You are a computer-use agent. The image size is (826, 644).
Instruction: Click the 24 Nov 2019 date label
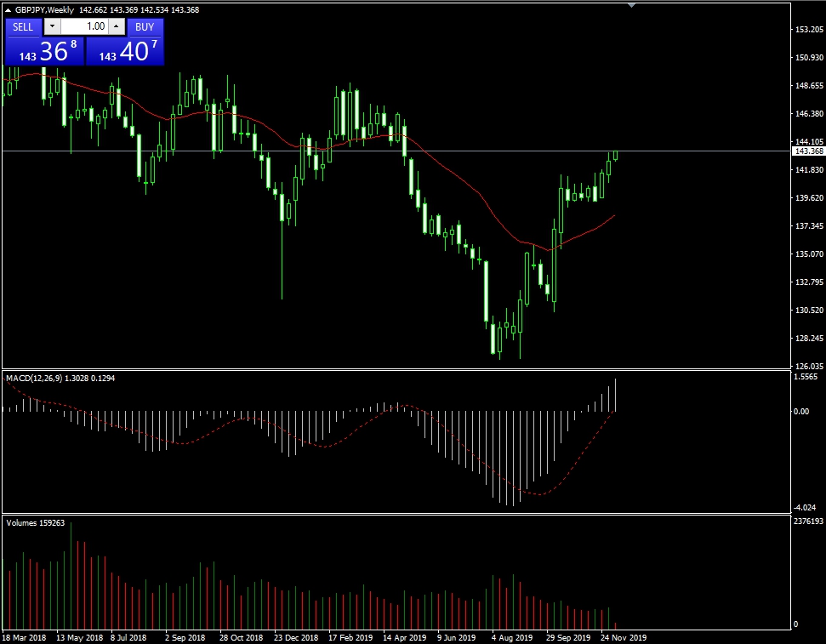pos(624,636)
